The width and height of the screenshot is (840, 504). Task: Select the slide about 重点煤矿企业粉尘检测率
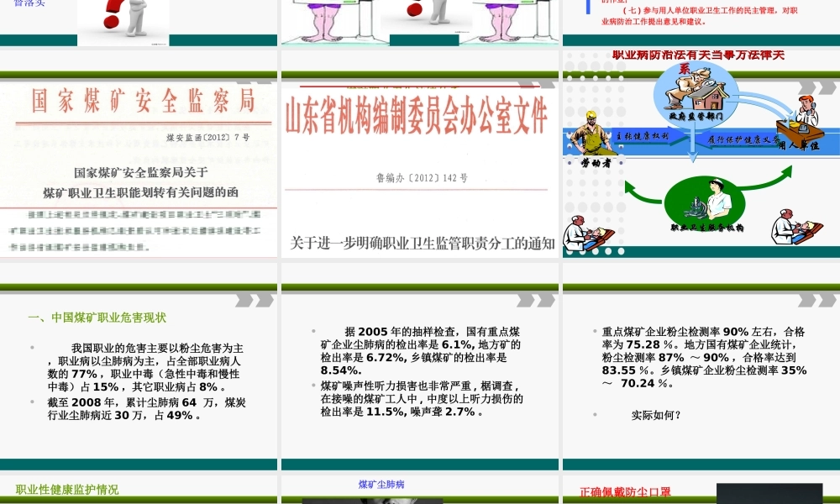click(701, 367)
